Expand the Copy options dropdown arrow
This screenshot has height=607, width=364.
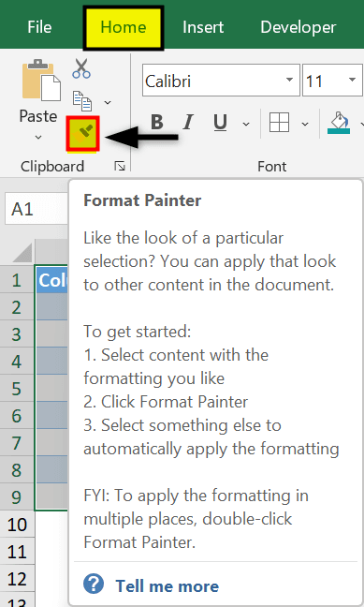coord(108,103)
